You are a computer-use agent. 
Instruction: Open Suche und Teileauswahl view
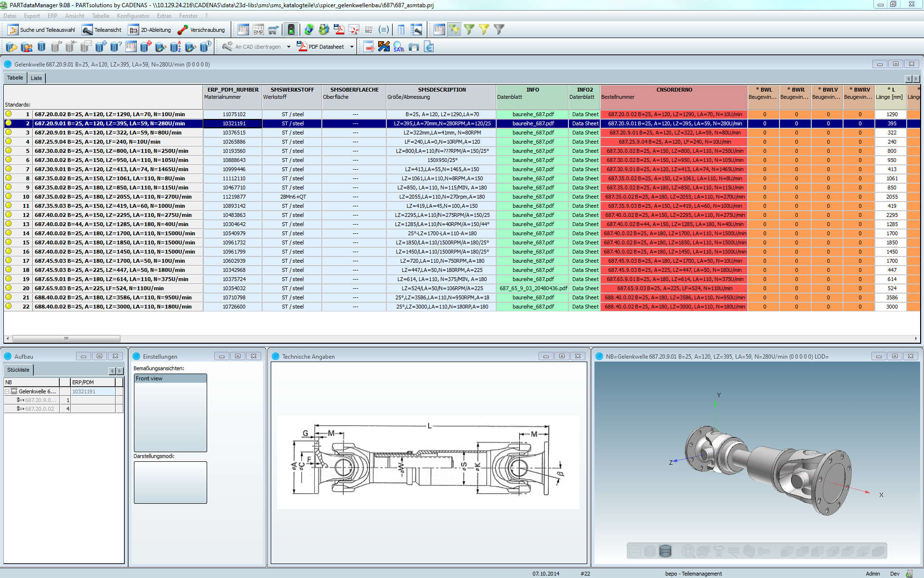coord(41,30)
